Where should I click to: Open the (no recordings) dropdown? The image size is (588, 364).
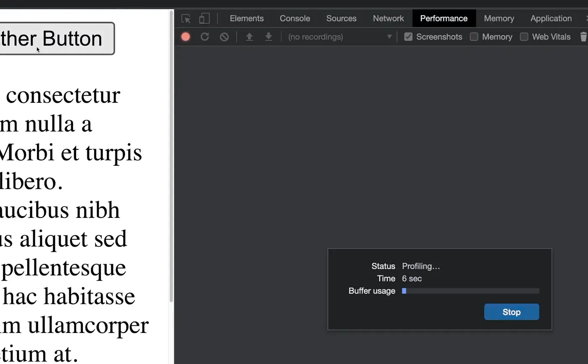[339, 37]
